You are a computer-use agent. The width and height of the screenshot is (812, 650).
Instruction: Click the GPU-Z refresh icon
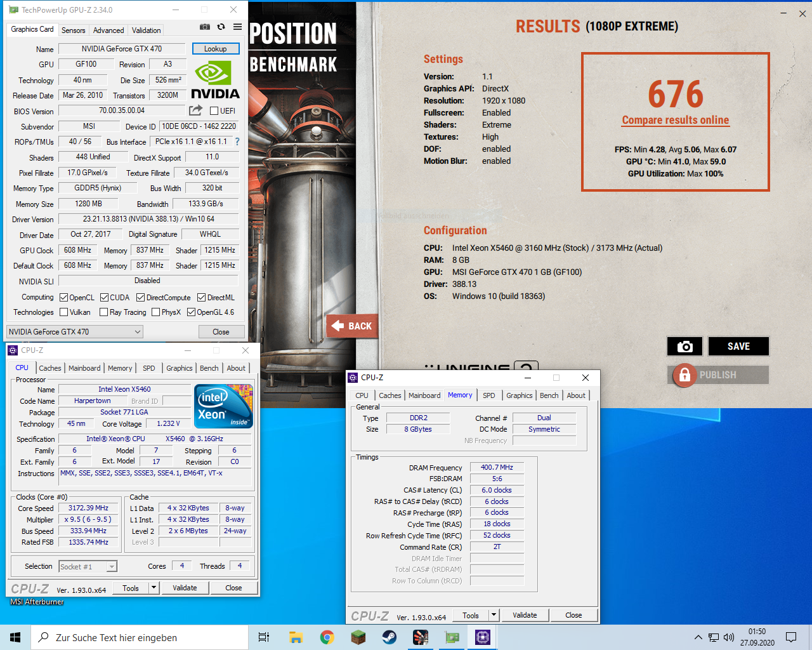[221, 27]
